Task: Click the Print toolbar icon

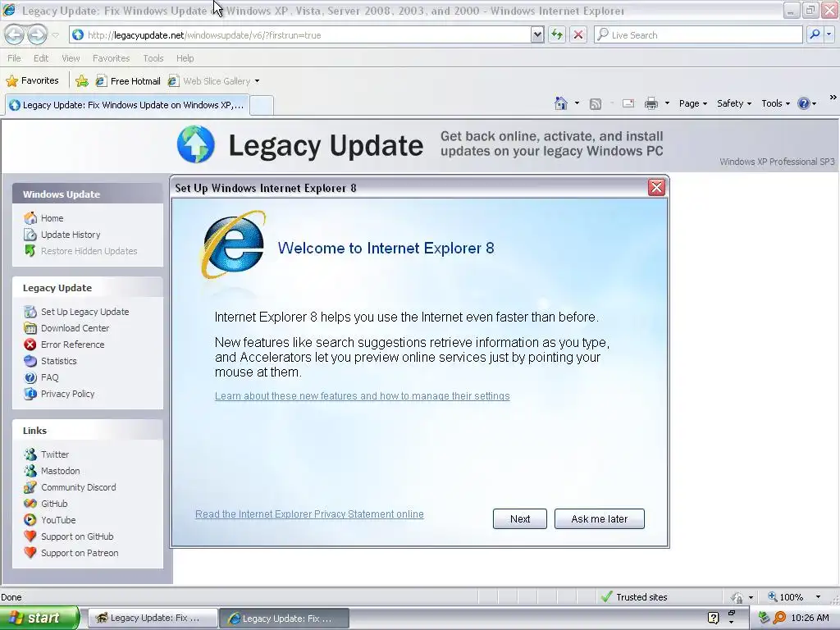Action: [651, 103]
